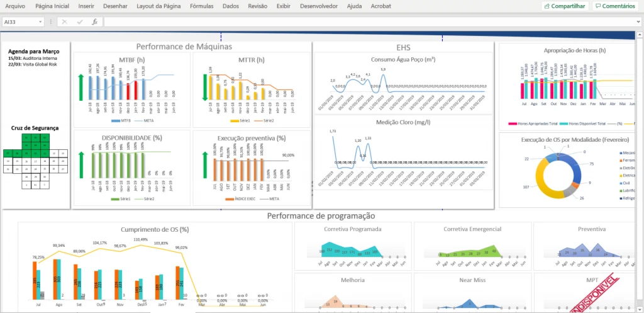
Task: Click the formula bar options handle dots
Action: [50, 22]
